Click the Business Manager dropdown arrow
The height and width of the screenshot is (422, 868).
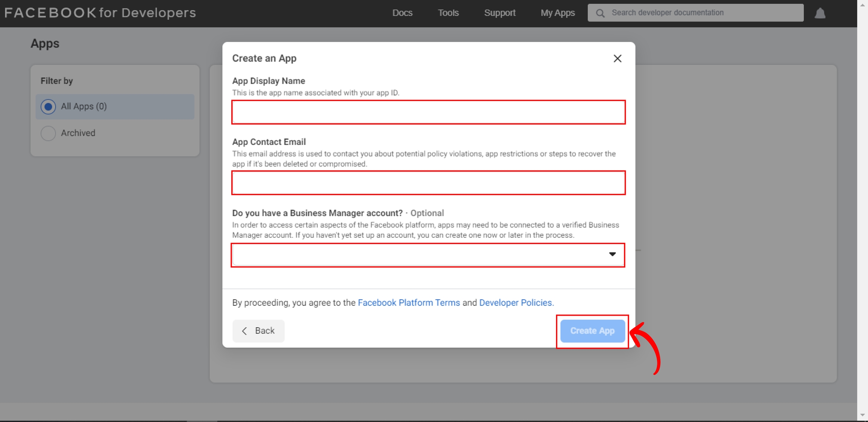(612, 255)
